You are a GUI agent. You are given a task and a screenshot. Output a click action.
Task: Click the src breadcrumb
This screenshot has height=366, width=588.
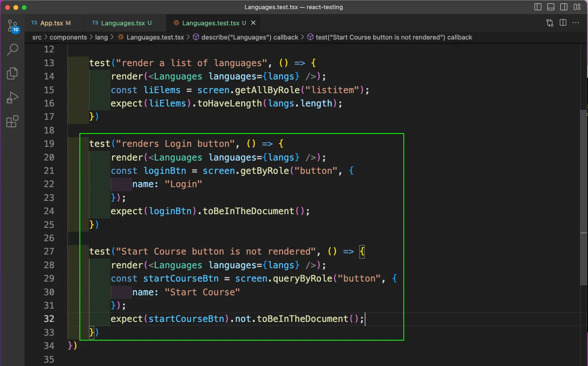[x=37, y=37]
